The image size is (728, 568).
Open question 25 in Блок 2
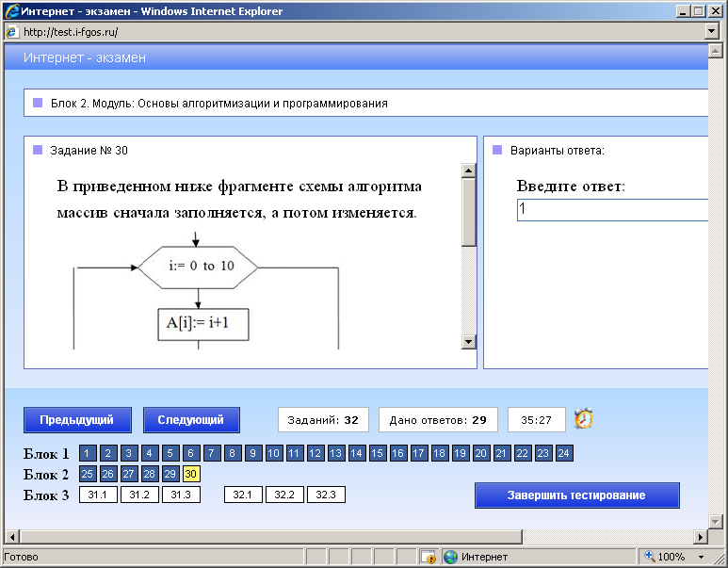coord(88,474)
